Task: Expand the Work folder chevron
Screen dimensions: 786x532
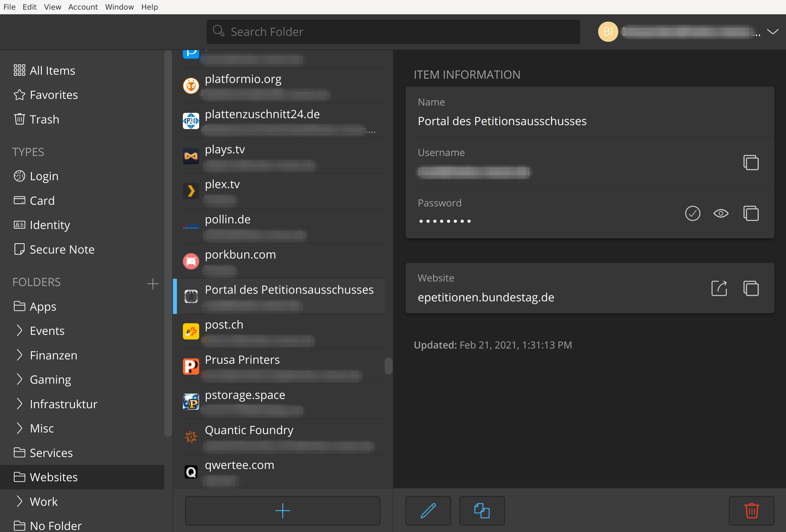Action: 20,501
